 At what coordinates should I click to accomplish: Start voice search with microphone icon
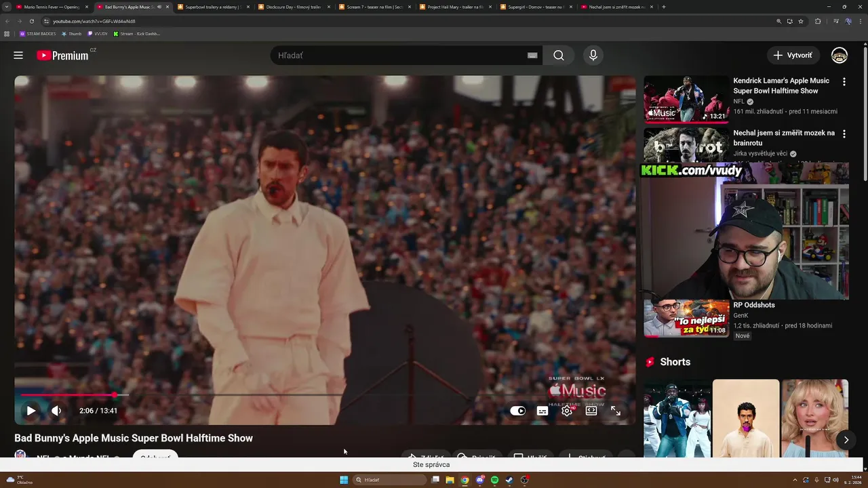593,56
